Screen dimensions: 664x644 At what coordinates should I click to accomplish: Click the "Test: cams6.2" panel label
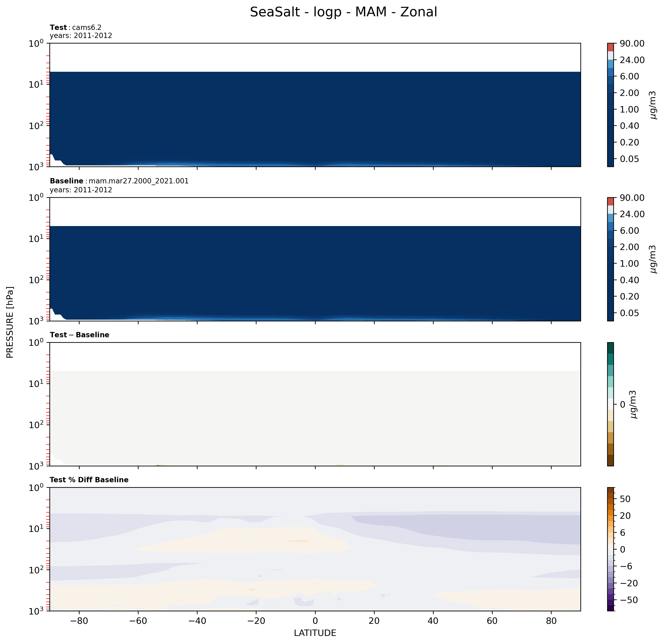coord(76,27)
